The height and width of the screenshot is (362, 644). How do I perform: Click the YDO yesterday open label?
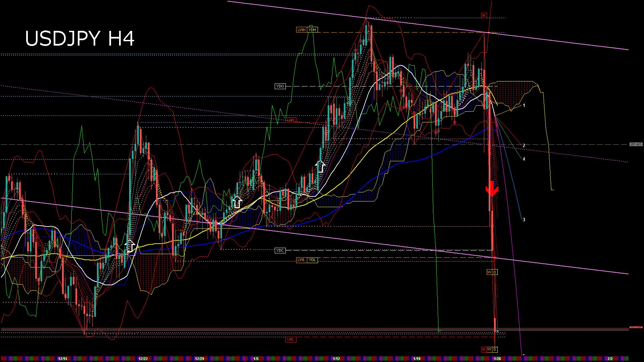tap(280, 86)
